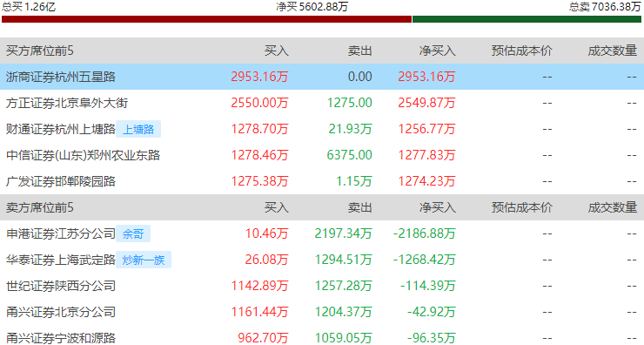Click the green total sell bar

click(527, 19)
